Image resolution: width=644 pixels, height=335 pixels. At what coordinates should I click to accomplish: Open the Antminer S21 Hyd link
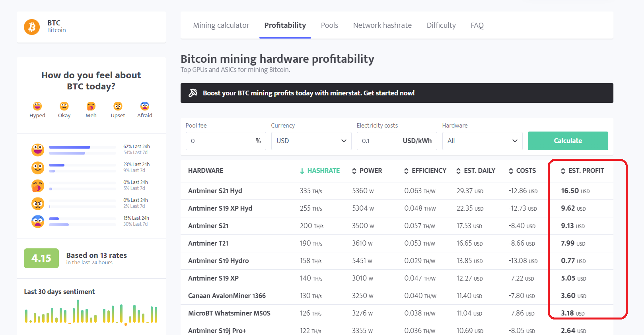click(x=215, y=191)
